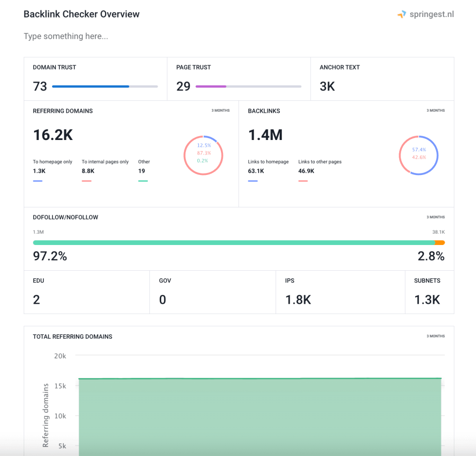Click the pink 'Links to other pages' legend marker

pos(303,180)
